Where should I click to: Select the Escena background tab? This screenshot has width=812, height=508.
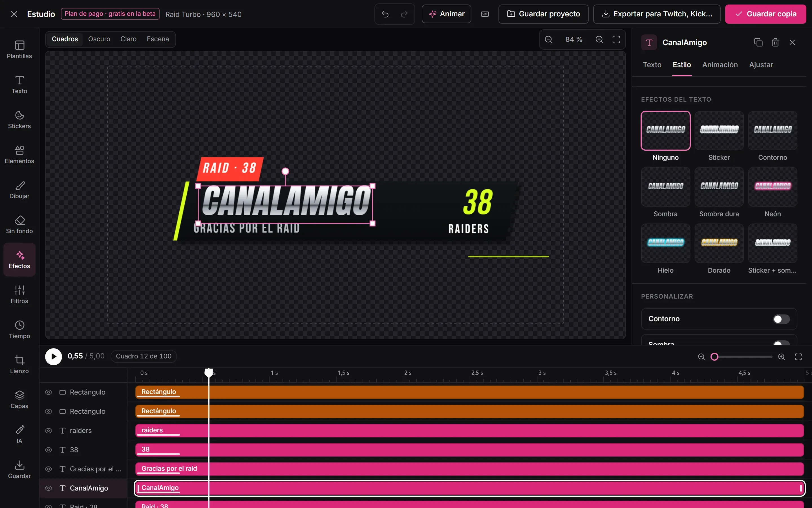coord(158,39)
